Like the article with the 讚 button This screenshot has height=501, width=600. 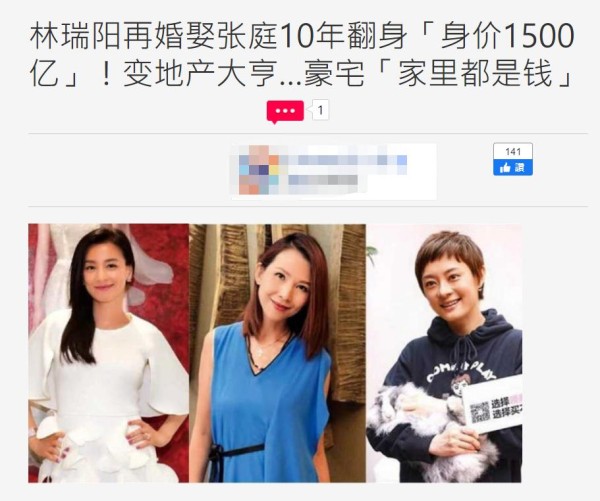click(x=512, y=167)
